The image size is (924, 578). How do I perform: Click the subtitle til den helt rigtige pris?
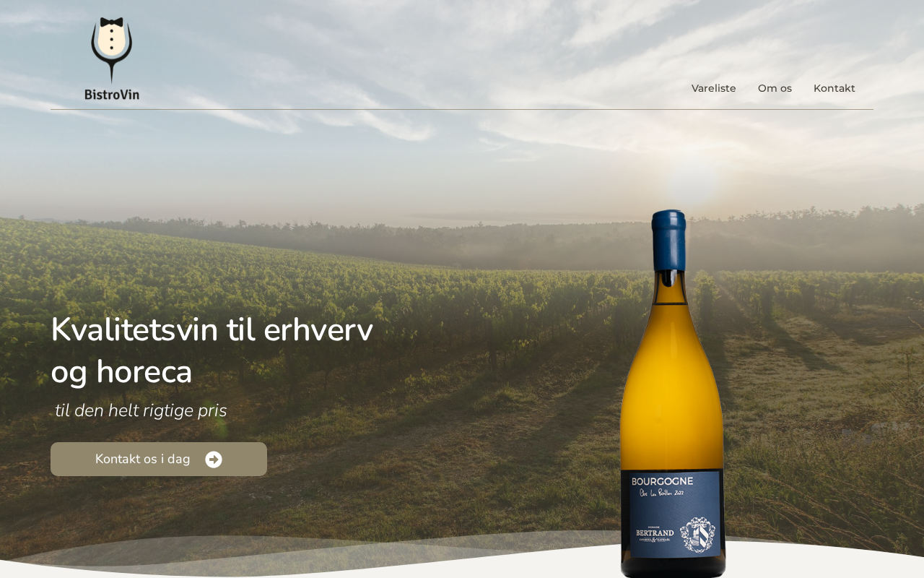[x=141, y=410]
